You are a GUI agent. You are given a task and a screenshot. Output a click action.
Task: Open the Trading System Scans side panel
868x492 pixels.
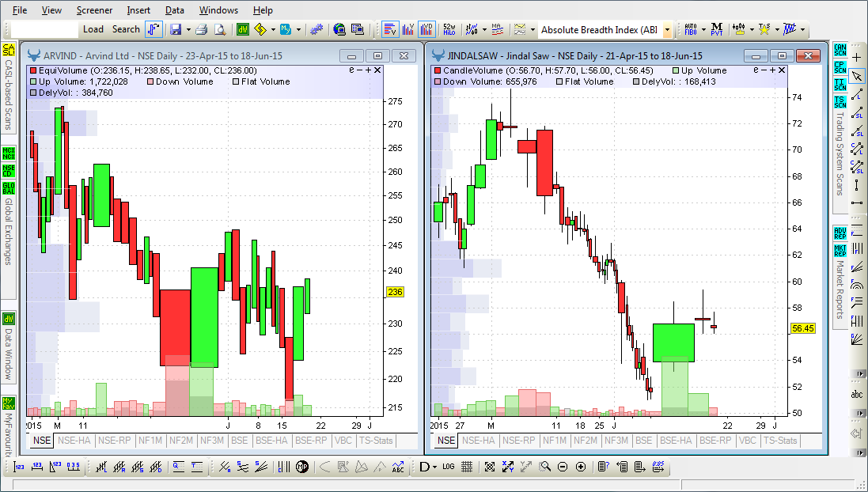(x=840, y=153)
